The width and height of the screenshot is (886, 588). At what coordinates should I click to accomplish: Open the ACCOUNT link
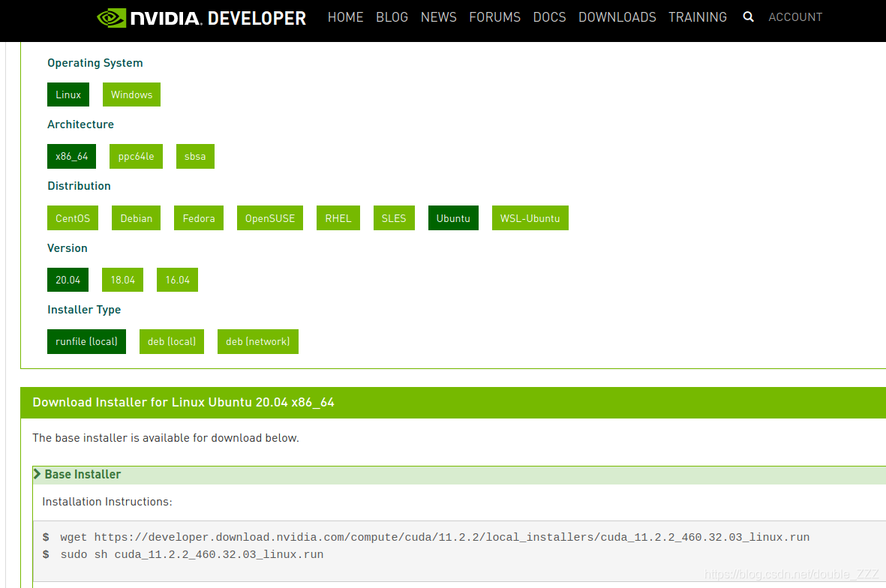click(795, 17)
